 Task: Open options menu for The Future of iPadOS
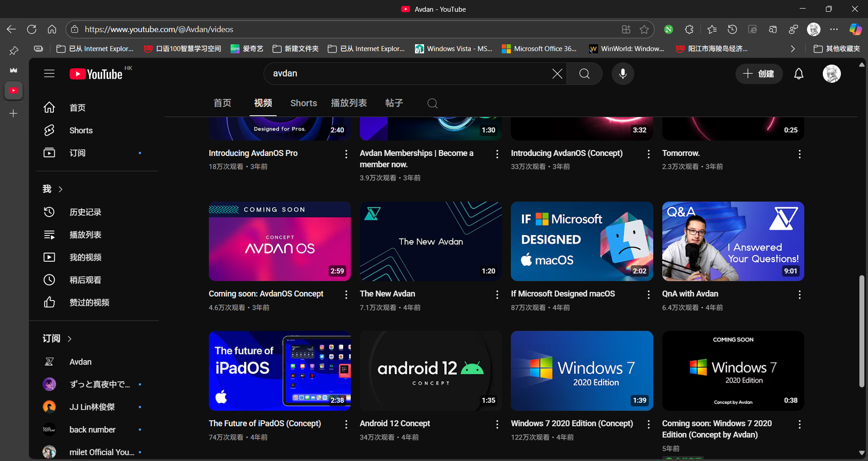pyautogui.click(x=346, y=424)
